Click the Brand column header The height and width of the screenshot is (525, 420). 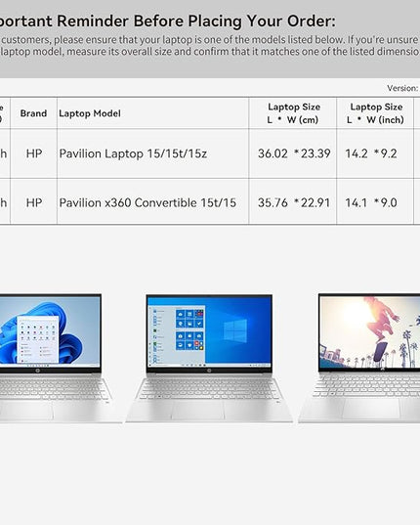[33, 113]
